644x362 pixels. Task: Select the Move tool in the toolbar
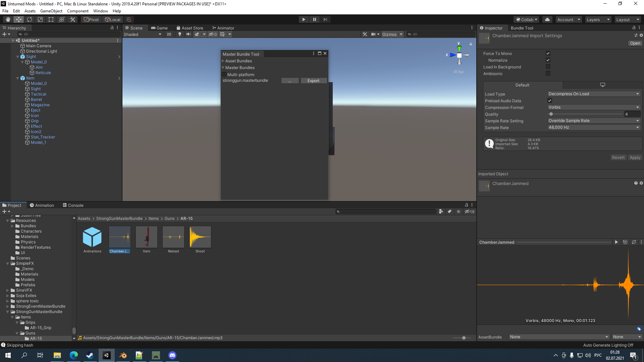coord(18,19)
